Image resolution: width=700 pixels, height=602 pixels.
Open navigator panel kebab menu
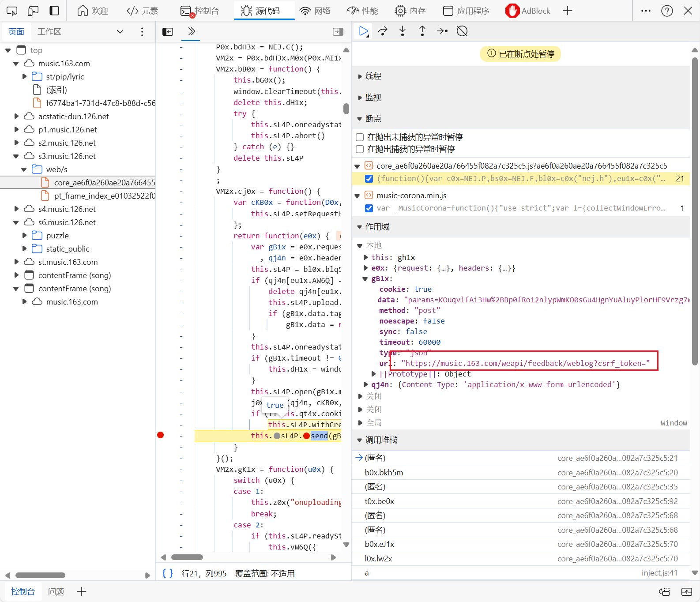pyautogui.click(x=142, y=32)
